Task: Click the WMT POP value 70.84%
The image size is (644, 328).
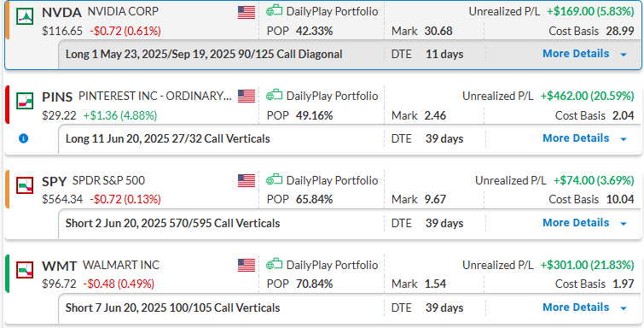Action: [314, 284]
